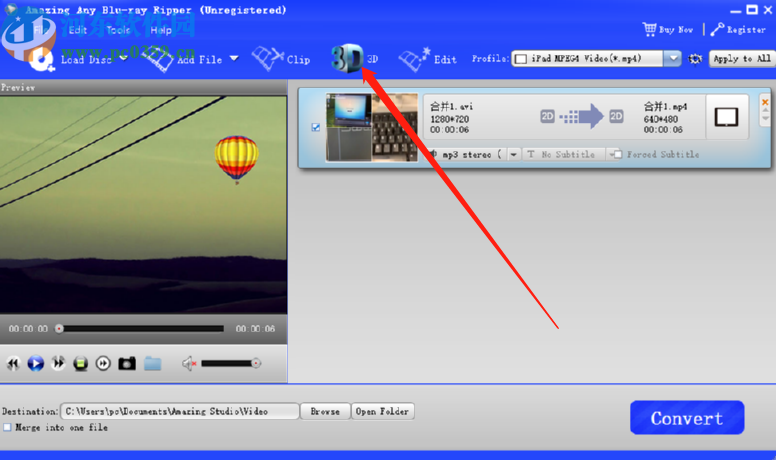The image size is (776, 460).
Task: Open the Tools menu
Action: (x=118, y=30)
